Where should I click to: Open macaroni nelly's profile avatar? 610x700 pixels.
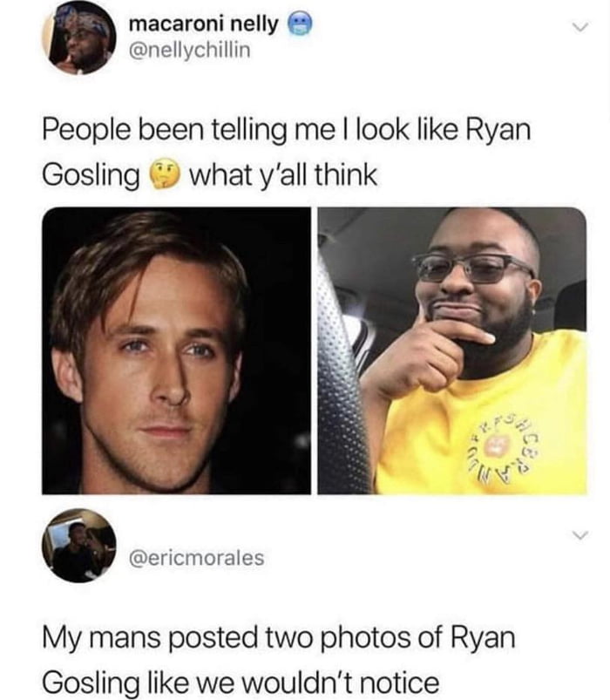coord(79,38)
